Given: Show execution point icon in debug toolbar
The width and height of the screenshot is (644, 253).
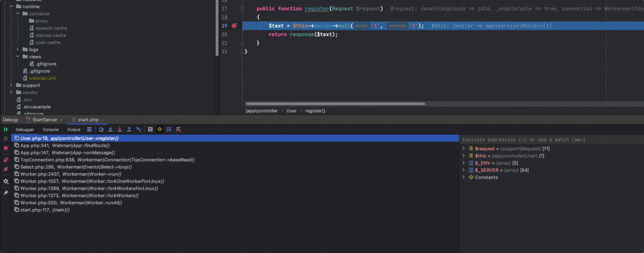Looking at the screenshot, I should pyautogui.click(x=89, y=129).
